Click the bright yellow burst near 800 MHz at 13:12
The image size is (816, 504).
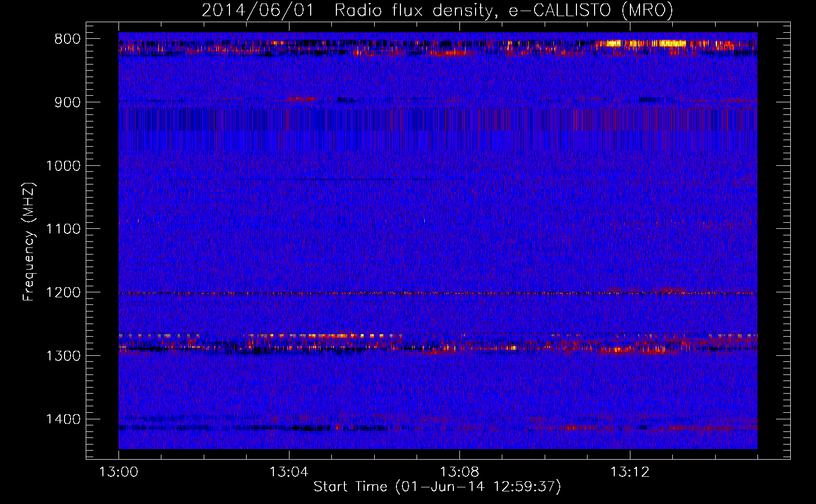click(x=640, y=43)
